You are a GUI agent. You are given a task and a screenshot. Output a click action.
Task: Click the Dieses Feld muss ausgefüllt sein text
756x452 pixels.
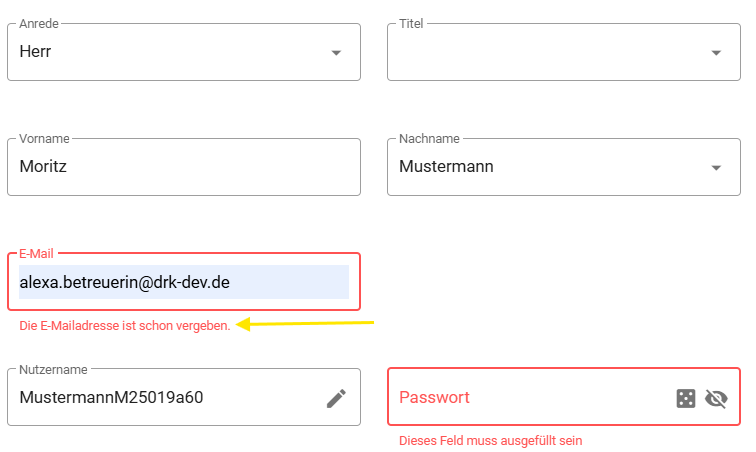point(490,440)
